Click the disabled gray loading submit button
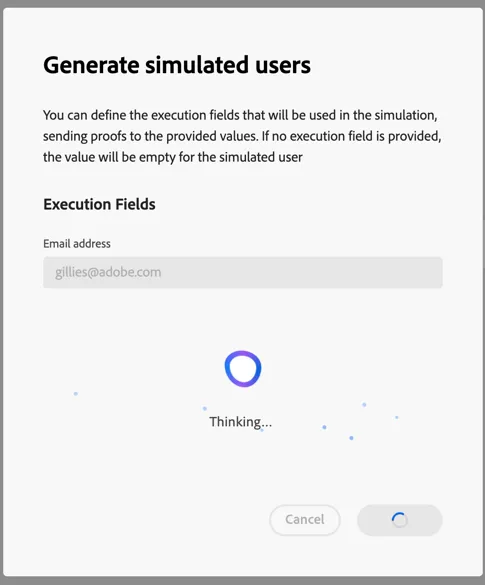 tap(400, 520)
